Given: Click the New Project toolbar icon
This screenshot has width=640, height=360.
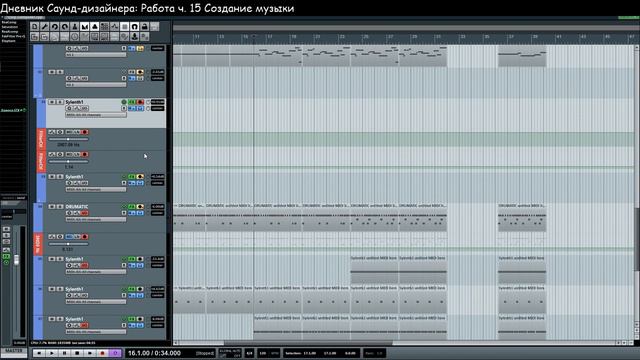Looking at the screenshot, I should (x=35, y=27).
